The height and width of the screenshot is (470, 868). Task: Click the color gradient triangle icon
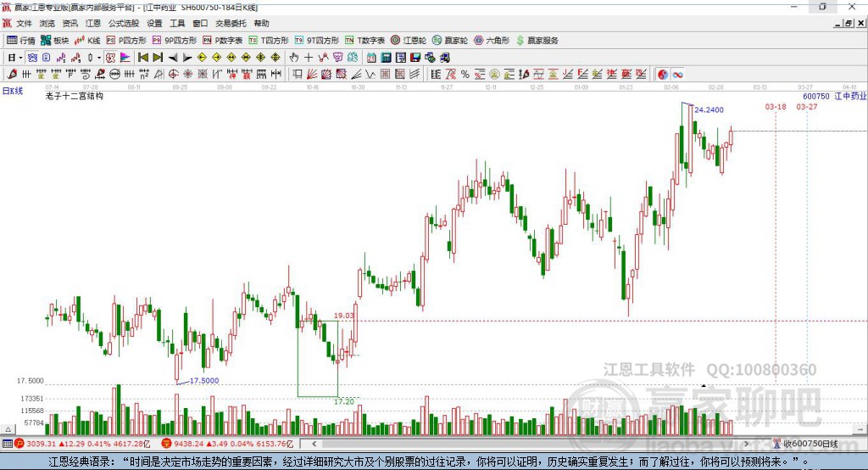click(125, 58)
